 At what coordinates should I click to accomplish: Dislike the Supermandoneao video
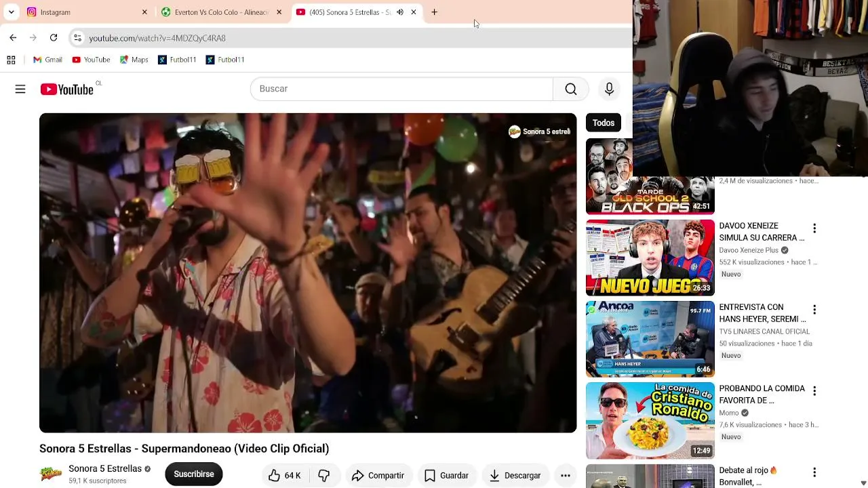point(324,475)
